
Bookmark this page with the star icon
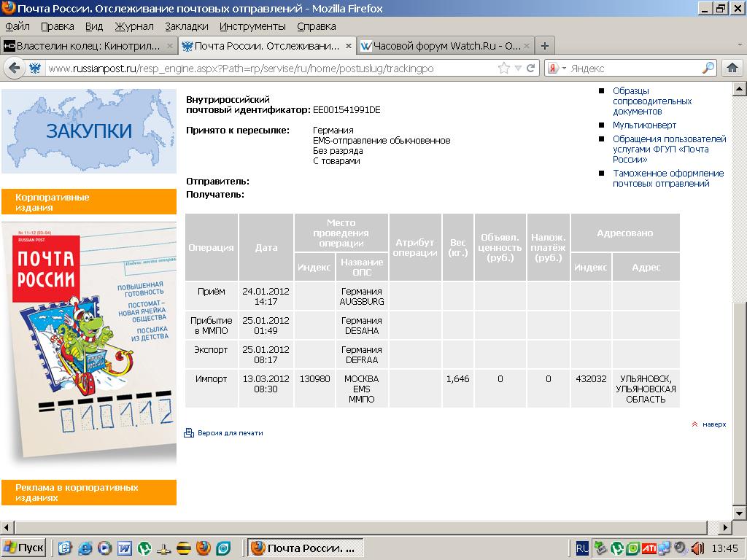pos(504,69)
